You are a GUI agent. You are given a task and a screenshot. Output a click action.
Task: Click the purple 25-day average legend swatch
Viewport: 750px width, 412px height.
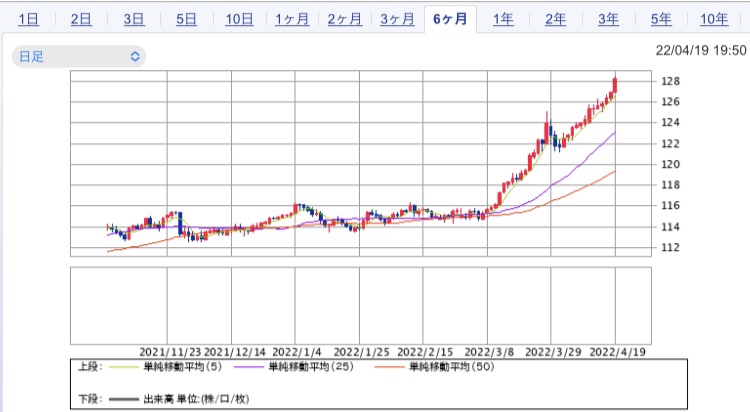249,367
